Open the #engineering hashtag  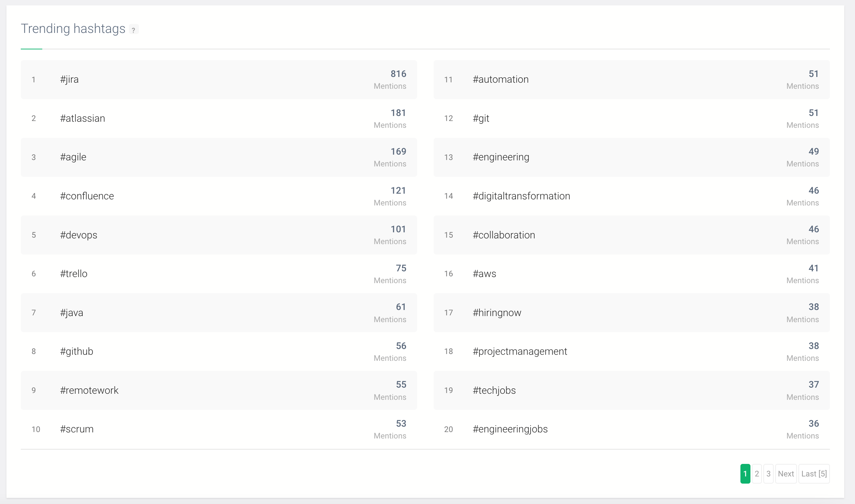pos(501,157)
